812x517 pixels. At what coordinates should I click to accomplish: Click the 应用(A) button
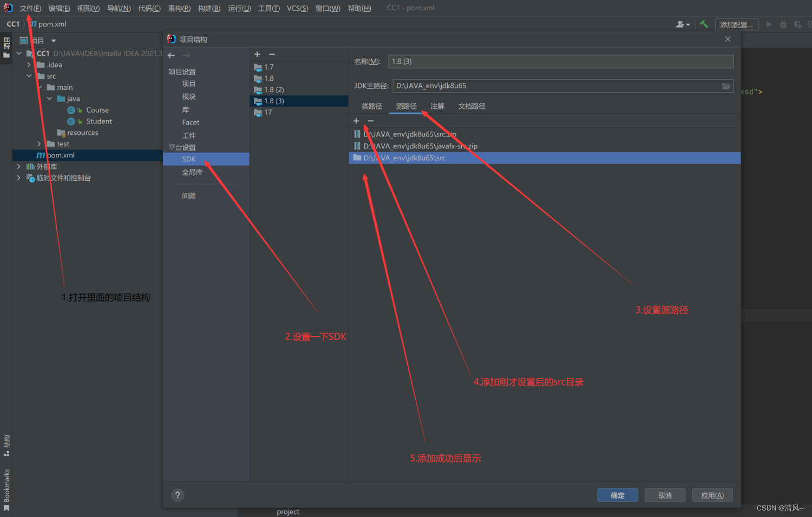coord(712,495)
